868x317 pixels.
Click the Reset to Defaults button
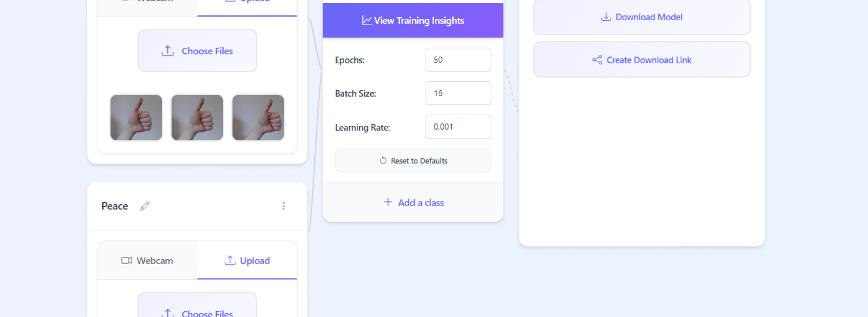pyautogui.click(x=413, y=160)
